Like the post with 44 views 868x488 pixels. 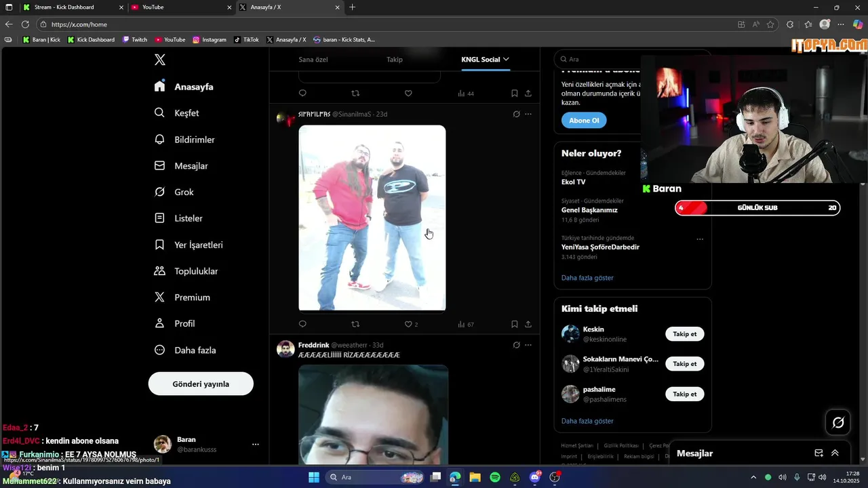point(408,93)
